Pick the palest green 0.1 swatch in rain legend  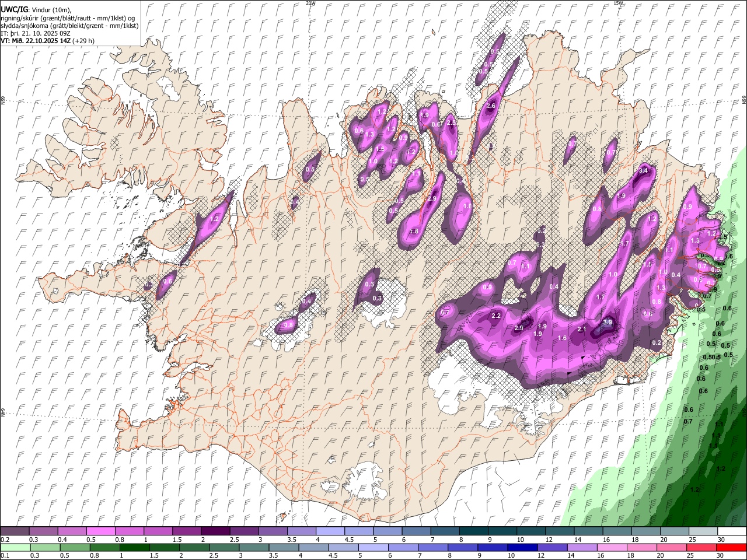point(15,548)
